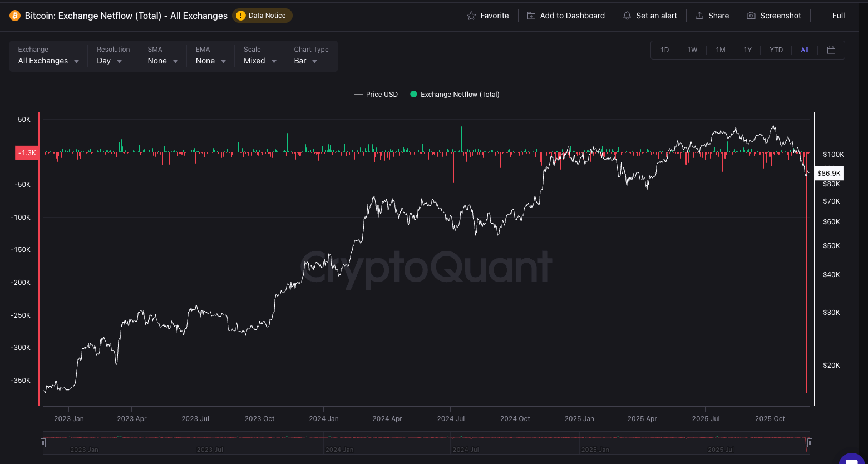Open the Exchange dropdown showing All Exchanges
868x464 pixels.
[48, 61]
